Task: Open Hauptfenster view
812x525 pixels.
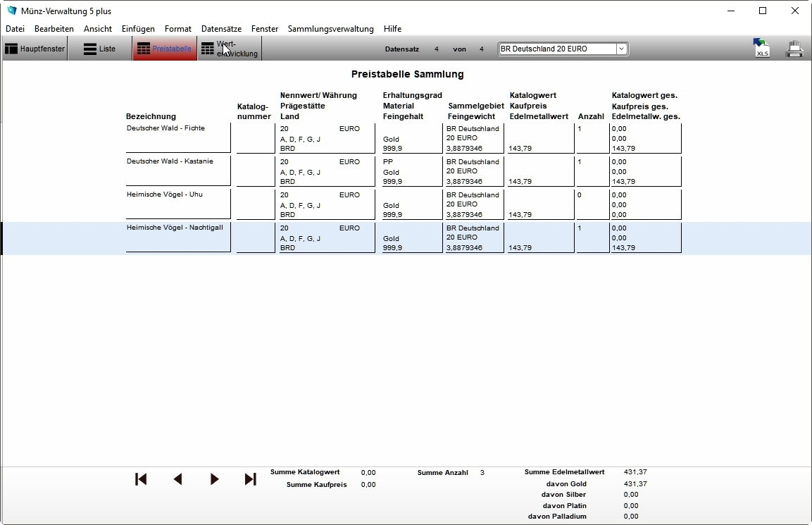Action: (35, 49)
